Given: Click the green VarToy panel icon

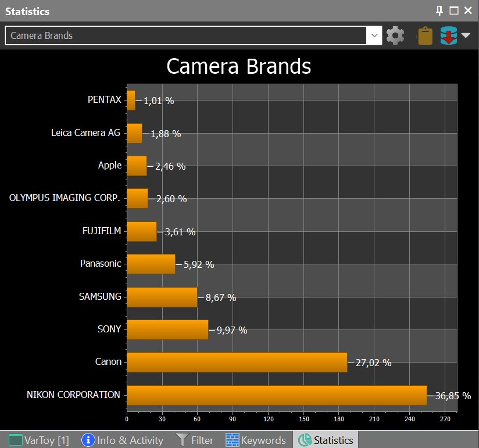Looking at the screenshot, I should point(15,440).
